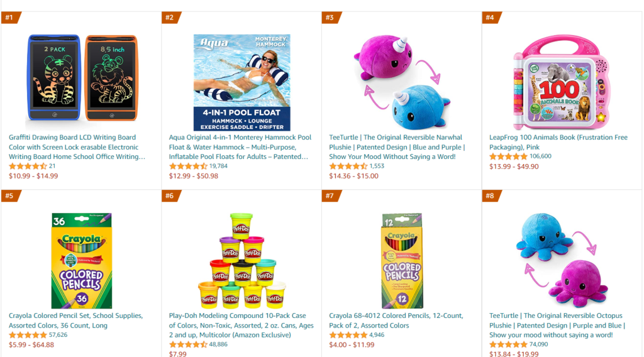Open Play-Doh 10-pack cans image
This screenshot has width=644, height=357.
tap(241, 261)
